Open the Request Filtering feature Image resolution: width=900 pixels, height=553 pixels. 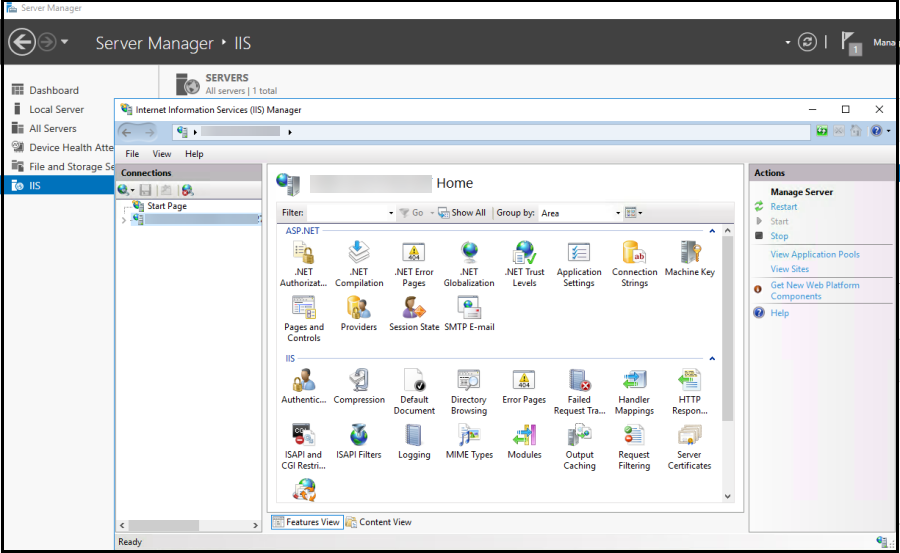634,445
